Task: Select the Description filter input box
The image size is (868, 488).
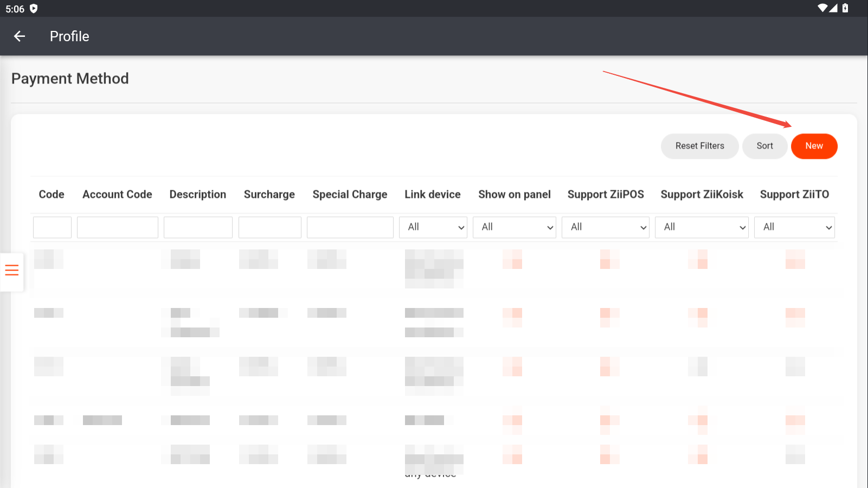Action: click(198, 227)
